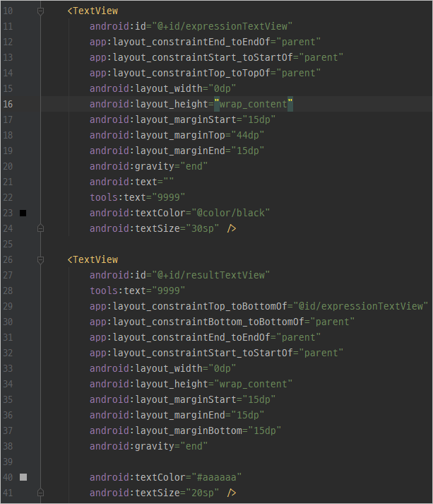Click layout_constraintStart_toStartOf on line 32
Screen dimensions: 433x504
(216, 353)
